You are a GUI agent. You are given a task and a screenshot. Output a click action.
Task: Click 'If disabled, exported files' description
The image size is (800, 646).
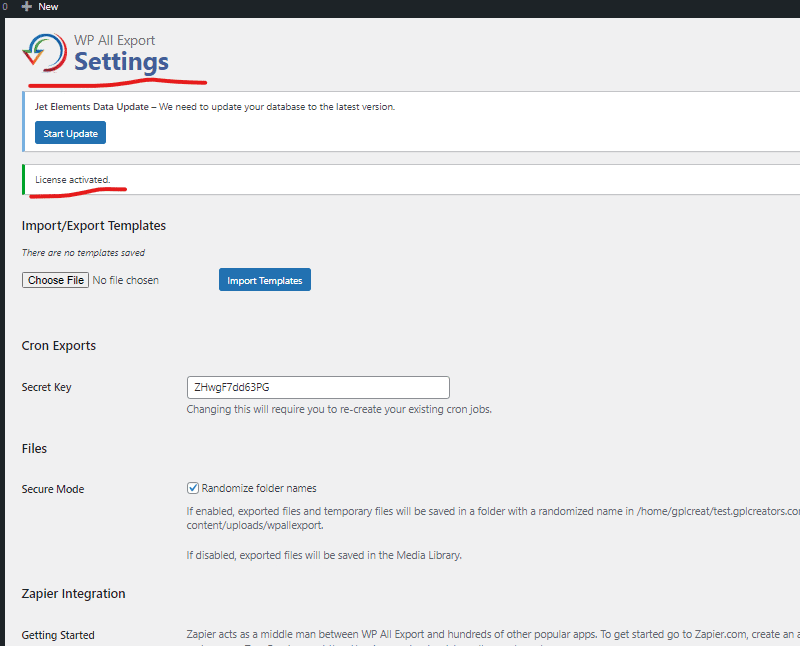tap(324, 555)
